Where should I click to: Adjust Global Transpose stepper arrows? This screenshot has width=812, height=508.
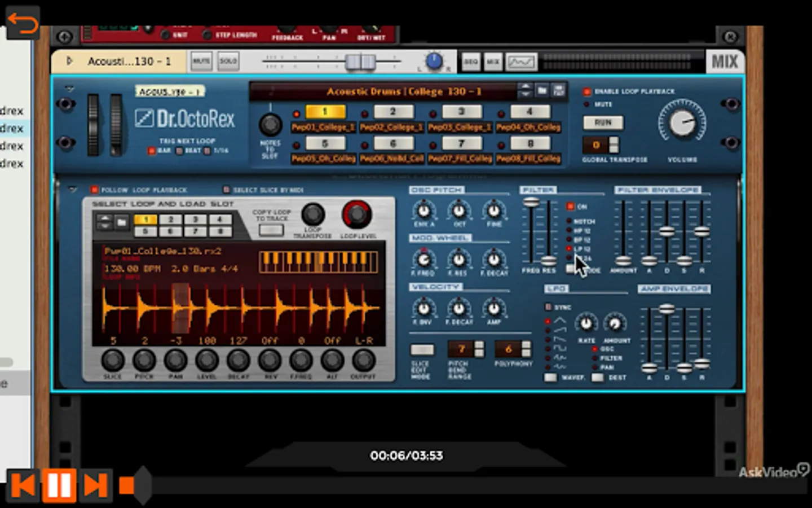(x=614, y=144)
